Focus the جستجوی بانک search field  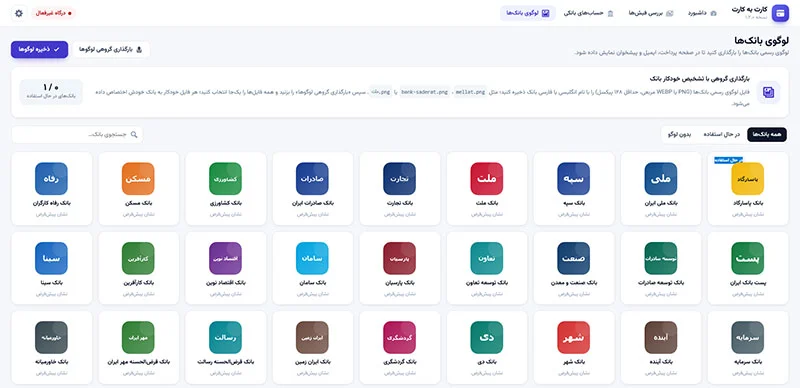77,135
